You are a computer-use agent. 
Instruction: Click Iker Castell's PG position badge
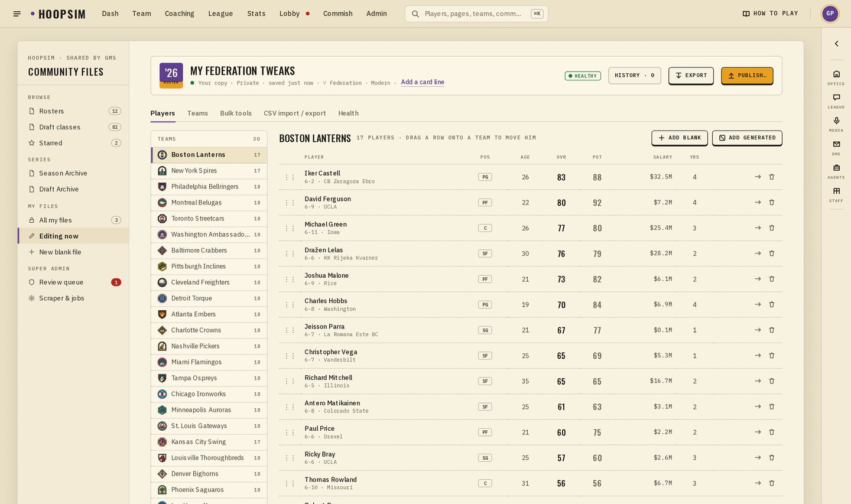point(485,177)
